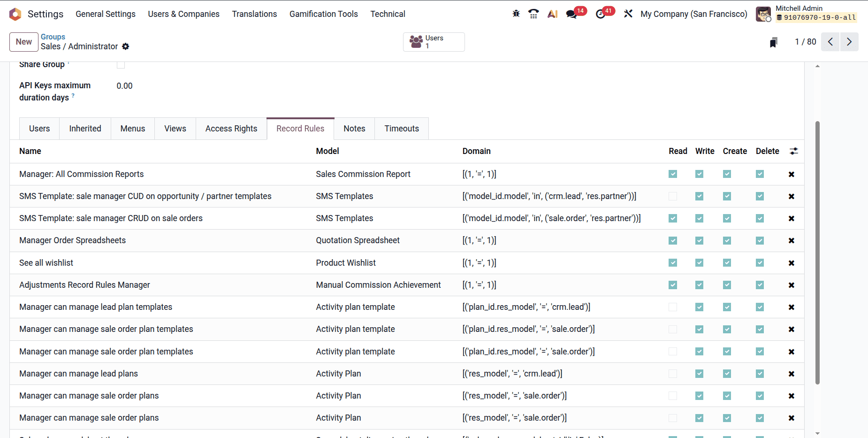The image size is (868, 438).
Task: Uncheck Write access for Manager Order Spreadsheets
Action: [x=699, y=240]
